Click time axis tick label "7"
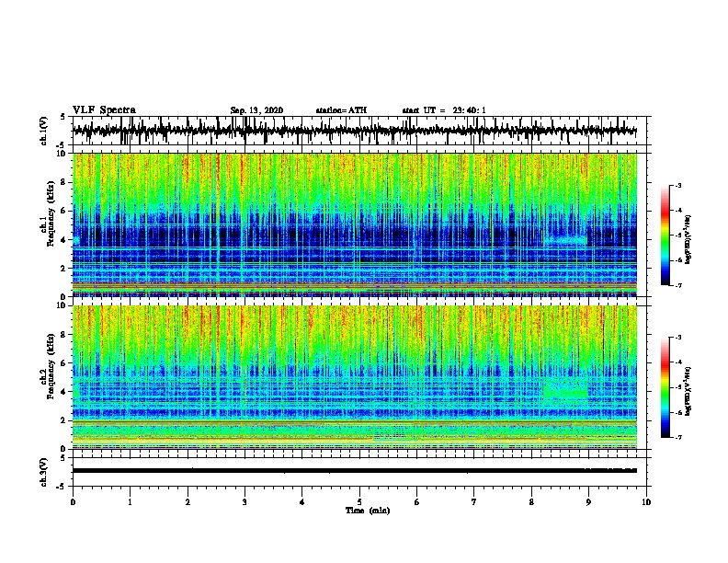Viewport: 728px width, 563px height. pos(474,502)
